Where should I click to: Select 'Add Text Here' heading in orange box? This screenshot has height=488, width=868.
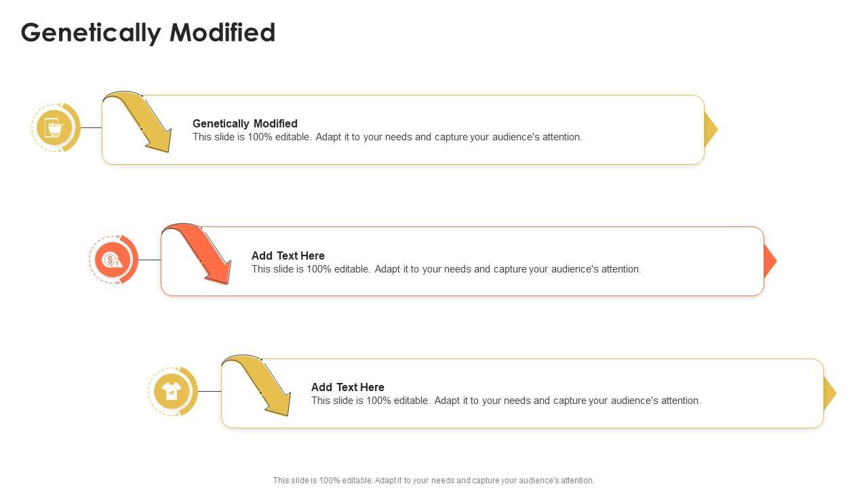[288, 256]
